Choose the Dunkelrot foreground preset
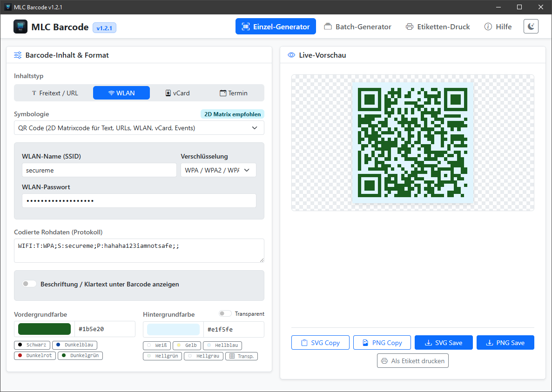Screen dimensions: 552x392 click(35, 355)
